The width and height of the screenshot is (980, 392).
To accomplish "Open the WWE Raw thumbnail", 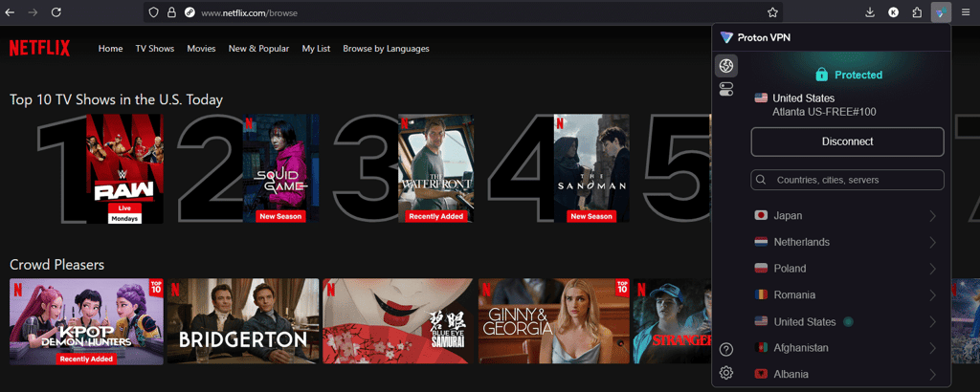I will pyautogui.click(x=124, y=168).
